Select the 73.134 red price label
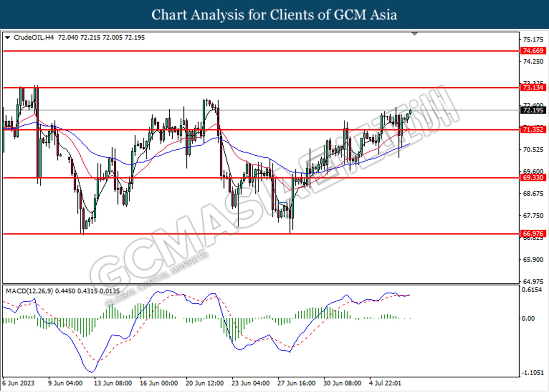 click(x=533, y=88)
